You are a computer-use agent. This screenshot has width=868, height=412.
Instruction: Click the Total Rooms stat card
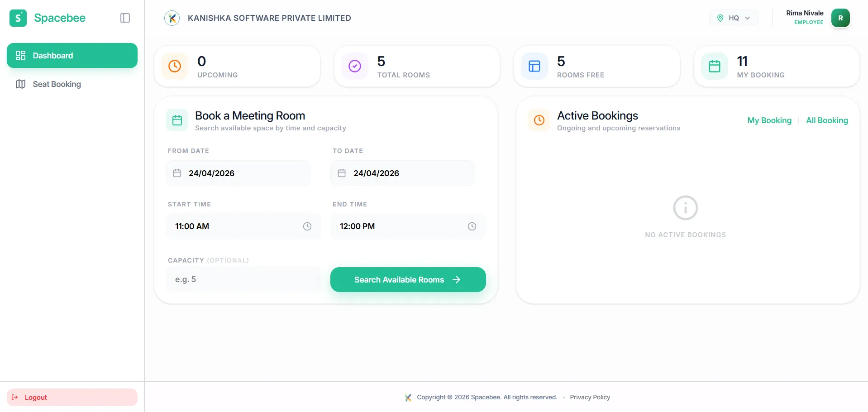pos(417,66)
